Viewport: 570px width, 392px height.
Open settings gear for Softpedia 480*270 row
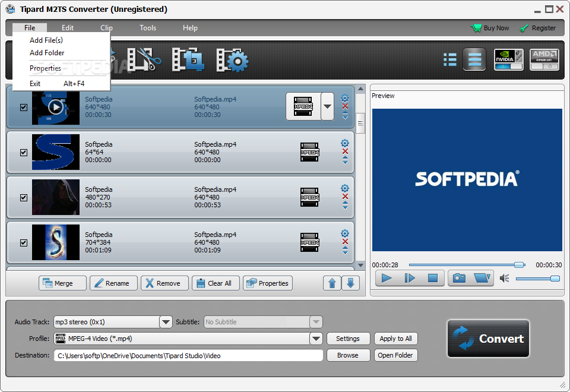point(345,188)
